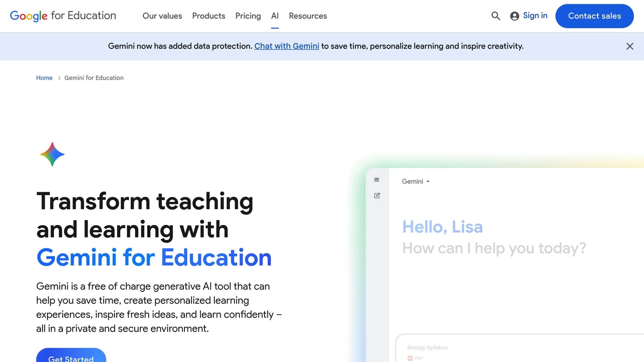The height and width of the screenshot is (362, 644).
Task: Select the Pricing menu item
Action: coord(248,16)
